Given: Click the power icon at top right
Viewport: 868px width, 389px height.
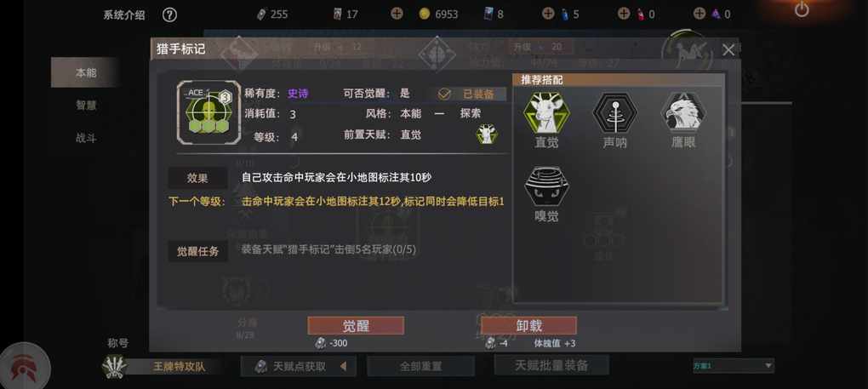Looking at the screenshot, I should [802, 9].
